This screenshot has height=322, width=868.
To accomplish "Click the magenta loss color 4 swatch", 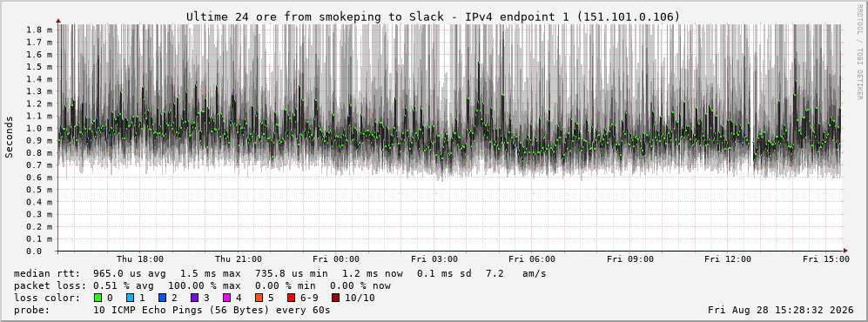I will coord(226,298).
